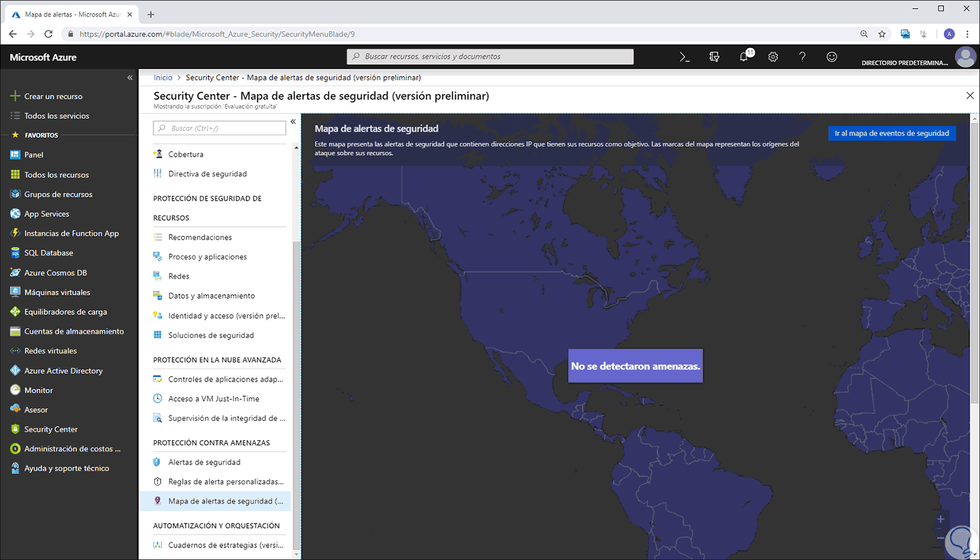
Task: Focus the Buscar recursos, servicios search bar
Action: point(490,57)
